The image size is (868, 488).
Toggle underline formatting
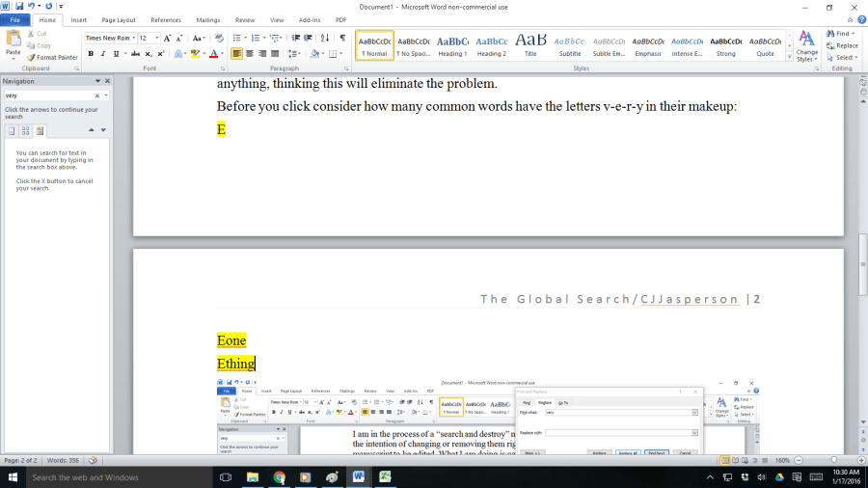[115, 54]
